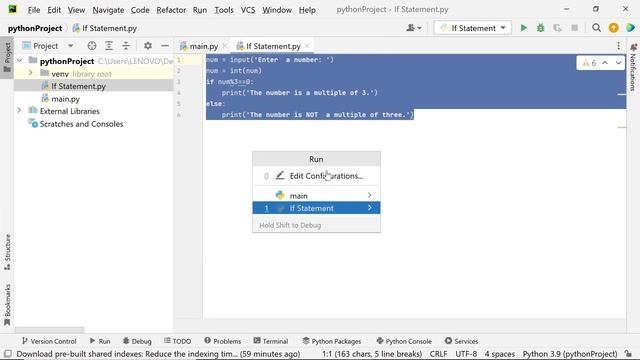
Task: Open the Services tool window
Action: coord(462,341)
